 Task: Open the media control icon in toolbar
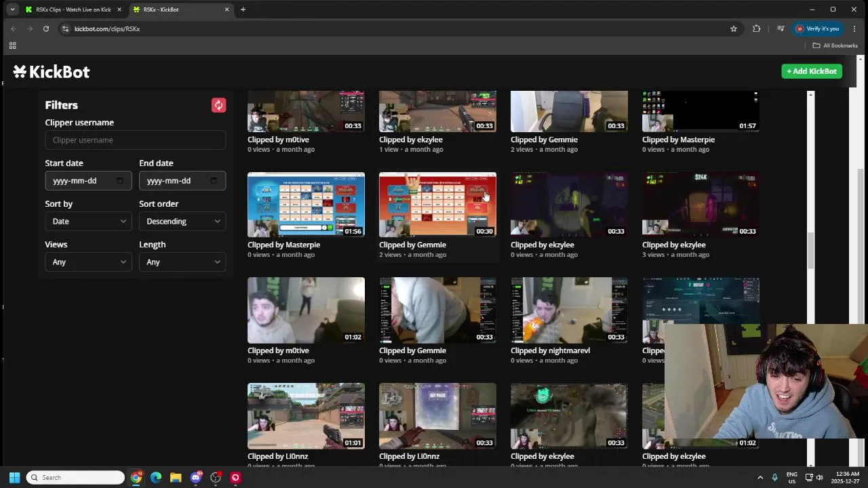pos(781,28)
